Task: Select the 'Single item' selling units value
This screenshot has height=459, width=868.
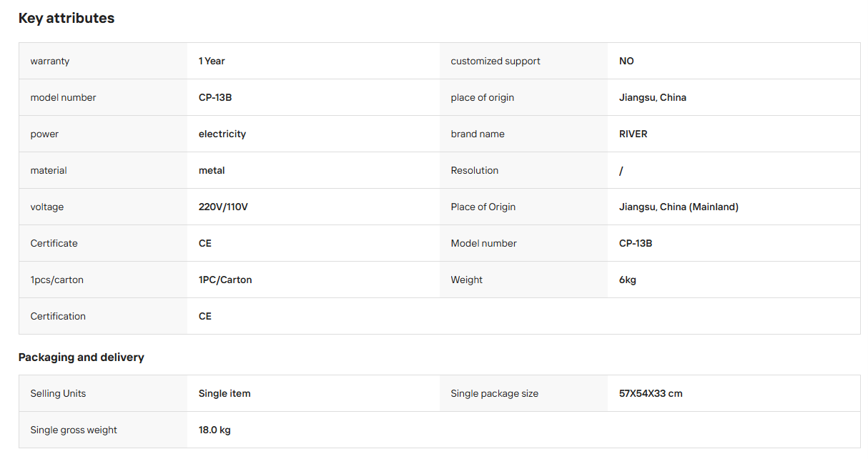Action: tap(225, 393)
